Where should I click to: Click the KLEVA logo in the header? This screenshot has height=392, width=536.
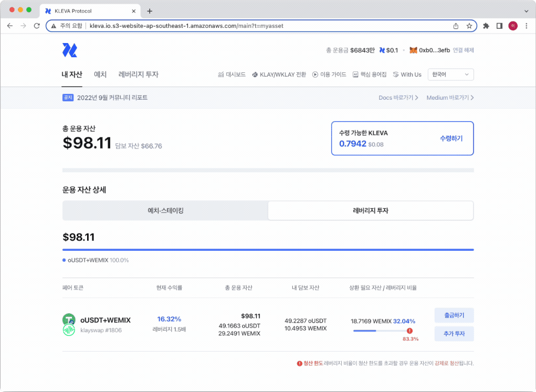pos(69,50)
